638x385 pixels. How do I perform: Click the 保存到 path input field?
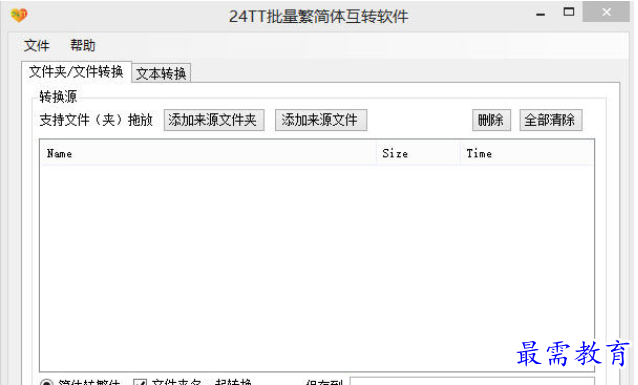click(x=472, y=382)
